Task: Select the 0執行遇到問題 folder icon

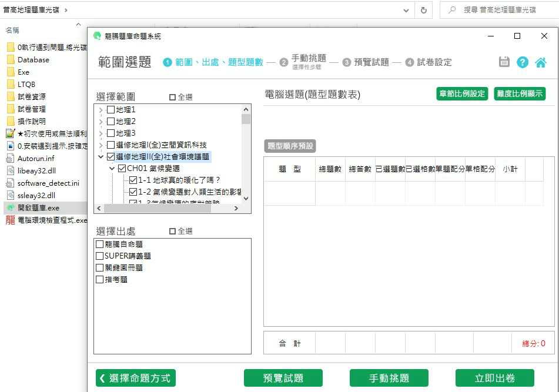Action: [x=11, y=47]
